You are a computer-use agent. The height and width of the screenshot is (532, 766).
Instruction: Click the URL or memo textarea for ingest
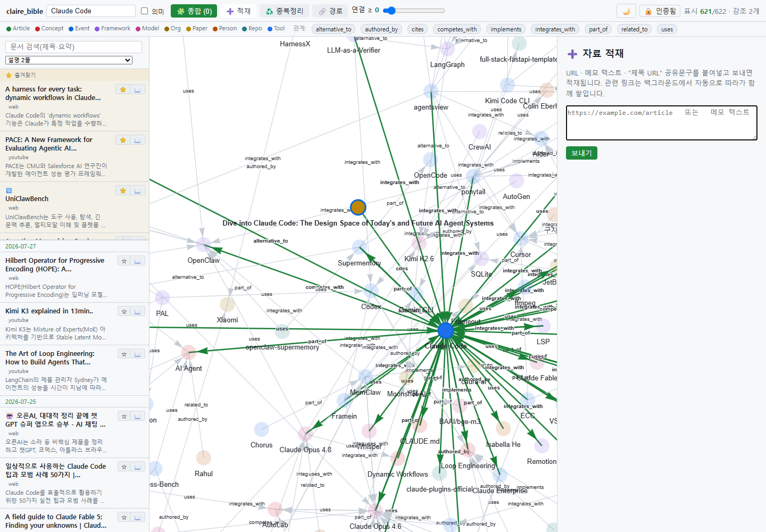point(661,123)
